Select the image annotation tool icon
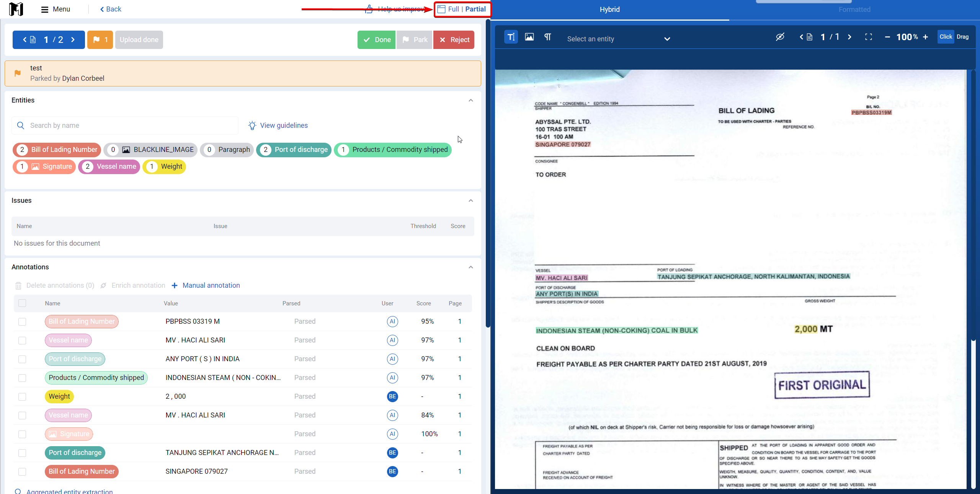Viewport: 980px width, 494px height. point(529,37)
